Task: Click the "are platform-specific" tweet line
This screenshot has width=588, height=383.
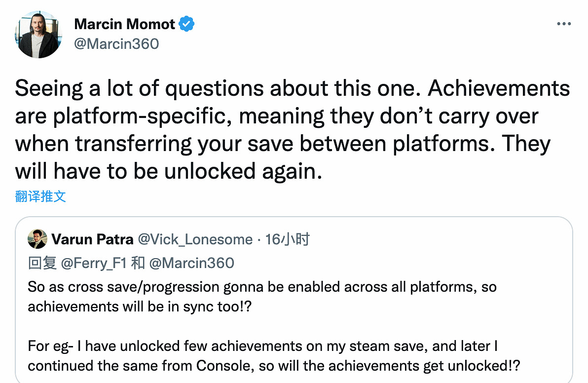Action: [276, 116]
